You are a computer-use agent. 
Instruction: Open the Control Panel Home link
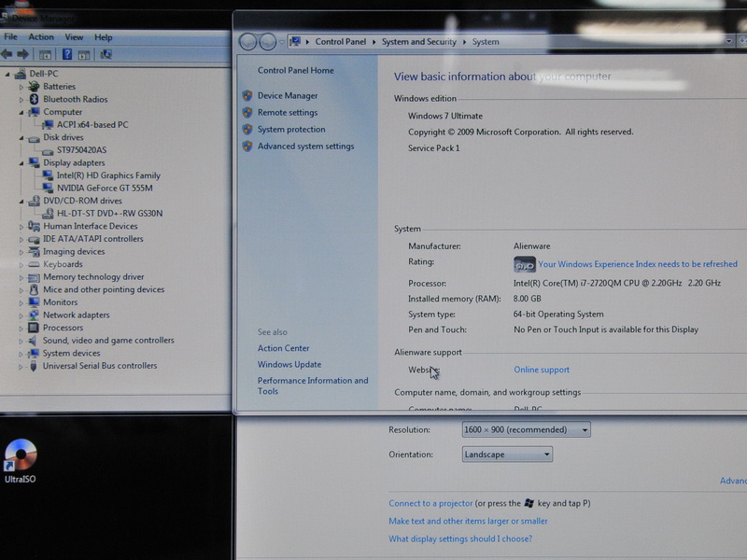pos(296,70)
